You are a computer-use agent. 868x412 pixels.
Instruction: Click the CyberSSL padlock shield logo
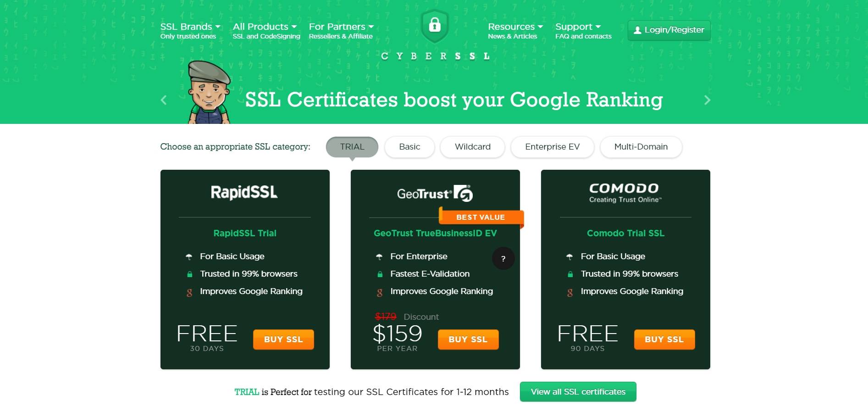coord(435,25)
